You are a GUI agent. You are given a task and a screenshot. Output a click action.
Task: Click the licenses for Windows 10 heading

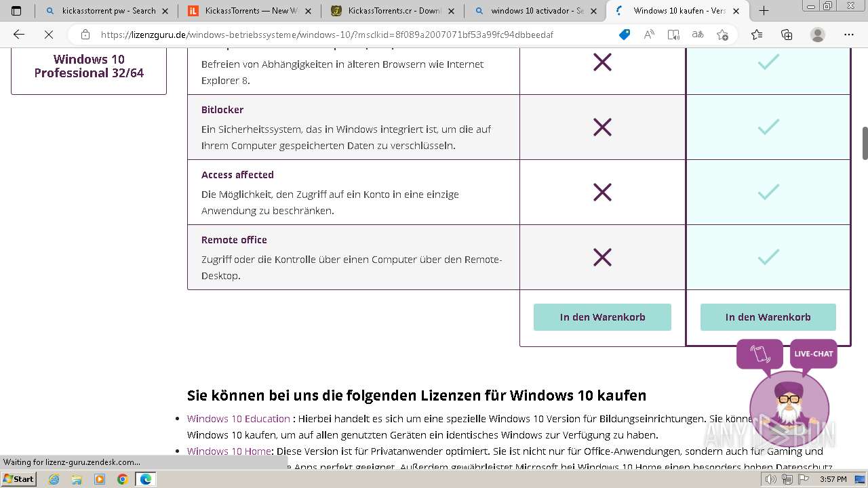point(416,395)
